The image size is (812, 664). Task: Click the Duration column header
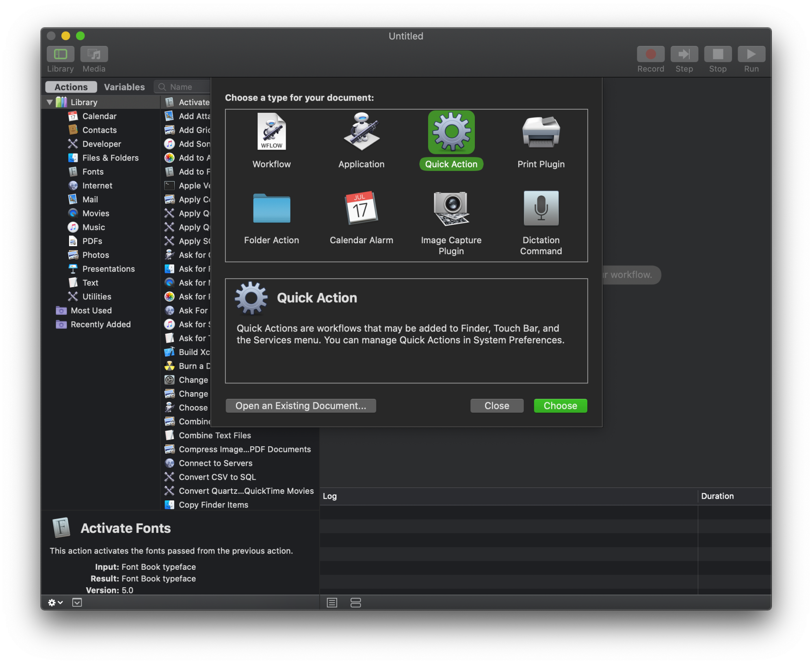734,496
